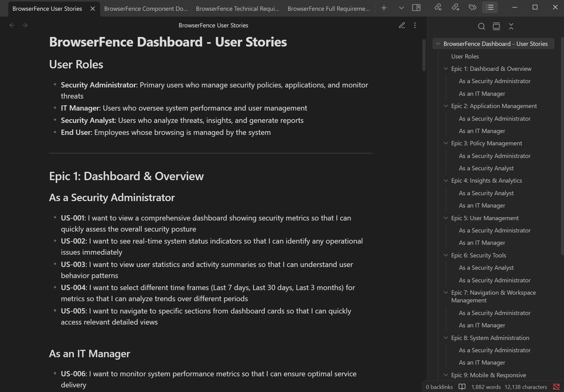
Task: Click the 0 backlinks status item
Action: click(439, 387)
